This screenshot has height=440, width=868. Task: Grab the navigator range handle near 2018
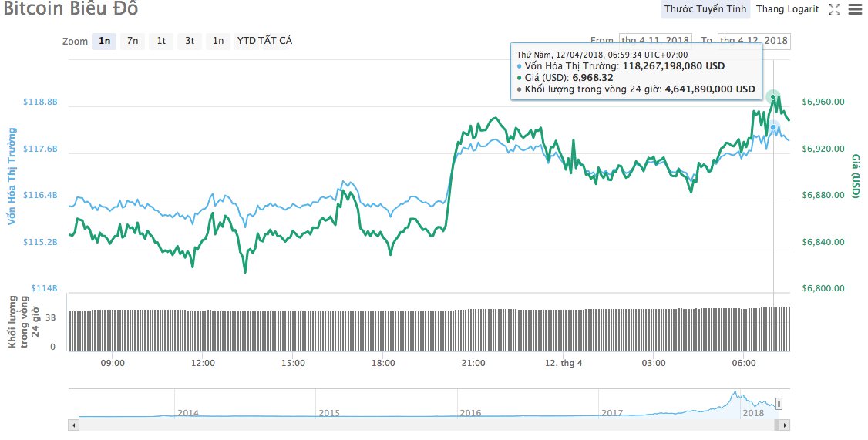click(779, 404)
